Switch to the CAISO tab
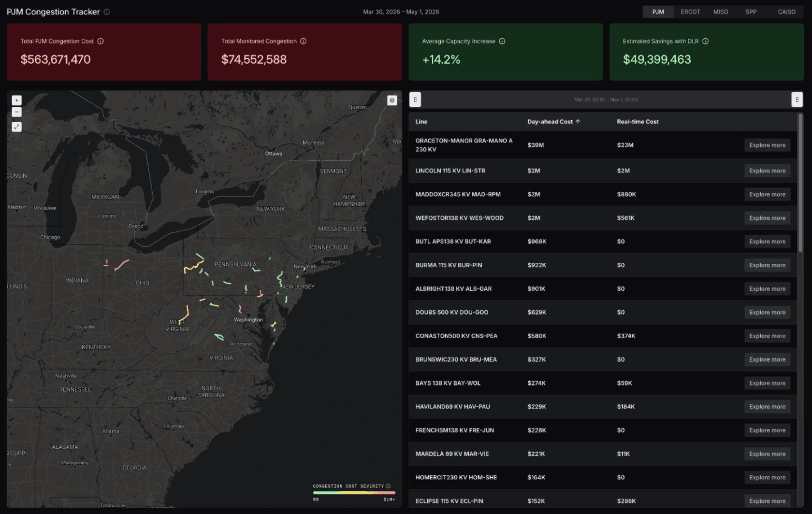The image size is (812, 514). click(786, 12)
